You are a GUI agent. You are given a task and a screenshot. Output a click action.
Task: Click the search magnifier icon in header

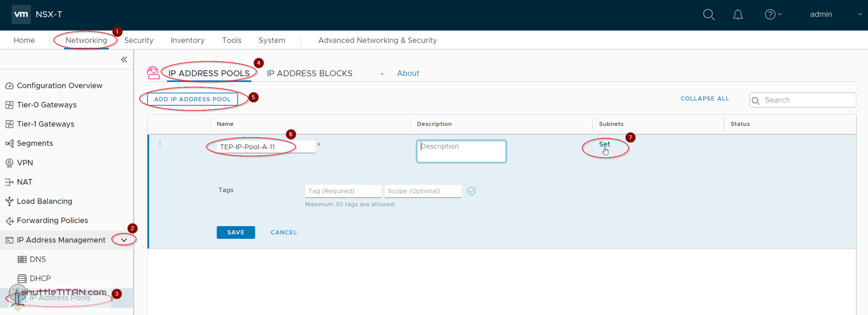pos(708,15)
